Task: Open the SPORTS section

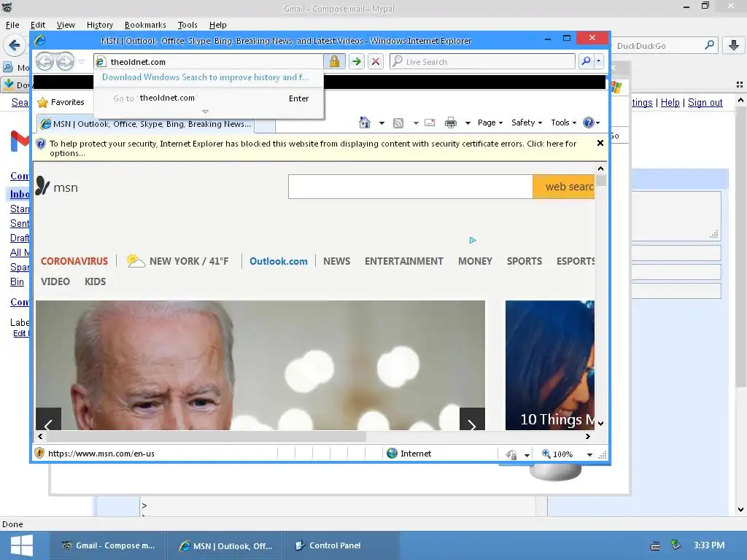Action: [x=524, y=261]
